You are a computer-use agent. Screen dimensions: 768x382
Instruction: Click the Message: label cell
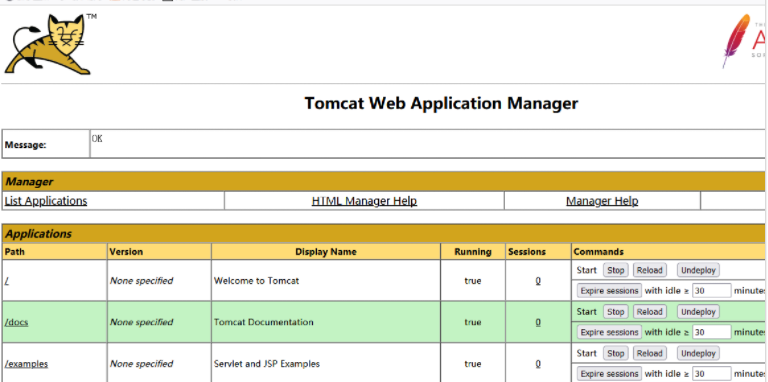pyautogui.click(x=46, y=144)
